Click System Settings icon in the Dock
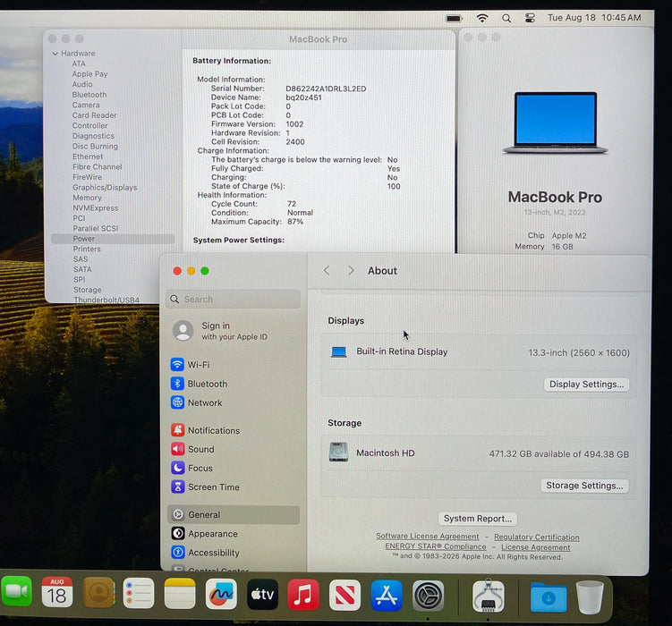The height and width of the screenshot is (626, 672). pos(428,596)
